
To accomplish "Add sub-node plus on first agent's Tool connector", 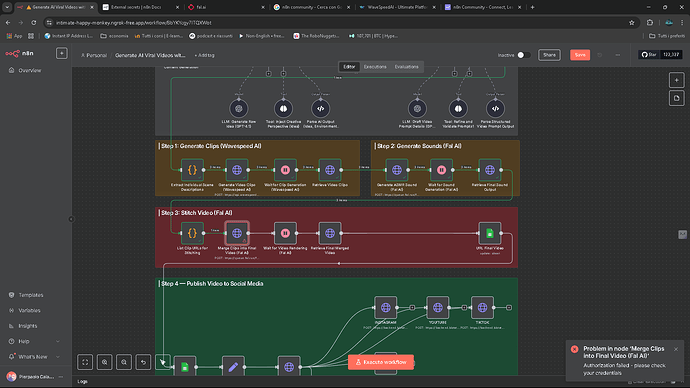I will click(283, 73).
